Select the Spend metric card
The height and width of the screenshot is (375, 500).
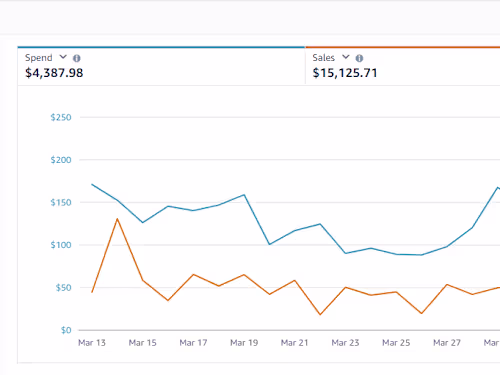pyautogui.click(x=161, y=67)
